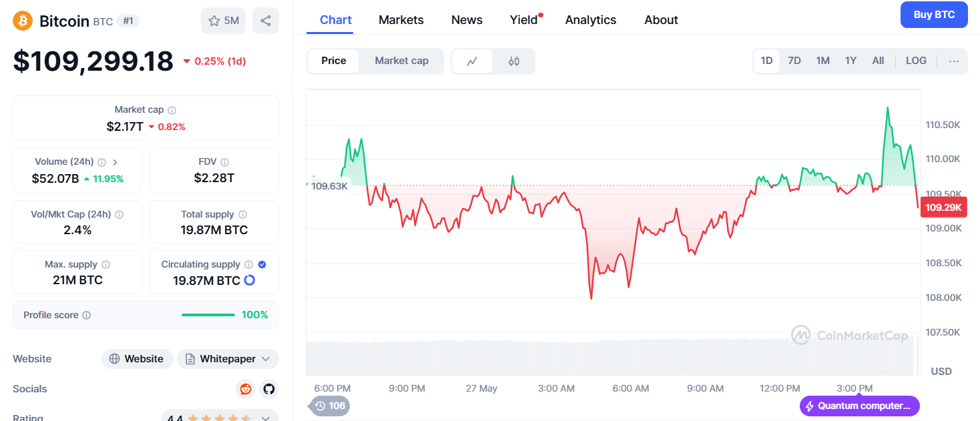Add Bitcoin to watchlist via star button
The image size is (980, 421).
[223, 21]
